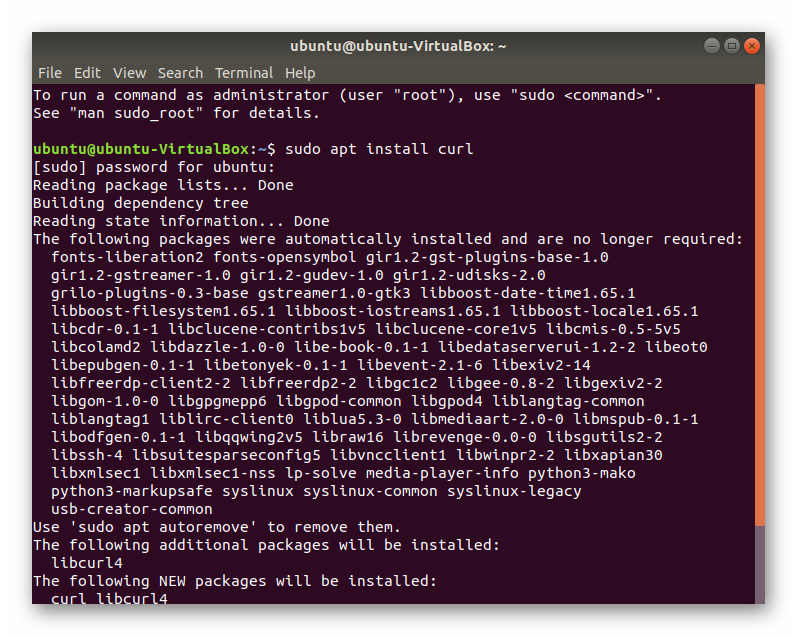The width and height of the screenshot is (797, 636).
Task: Click package name 'libcolamd2'
Action: (96, 347)
